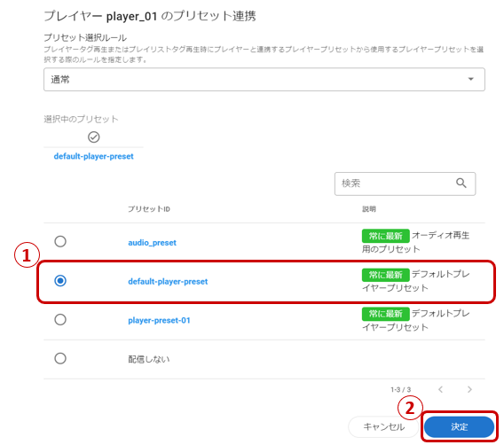The image size is (504, 445).
Task: Click the search magnifier icon
Action: point(461,183)
